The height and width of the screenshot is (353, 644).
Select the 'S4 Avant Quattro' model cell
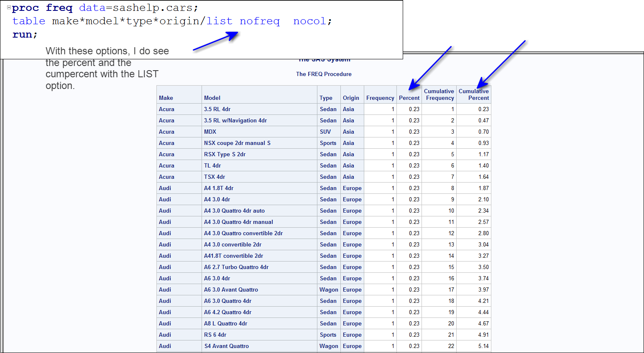[226, 346]
